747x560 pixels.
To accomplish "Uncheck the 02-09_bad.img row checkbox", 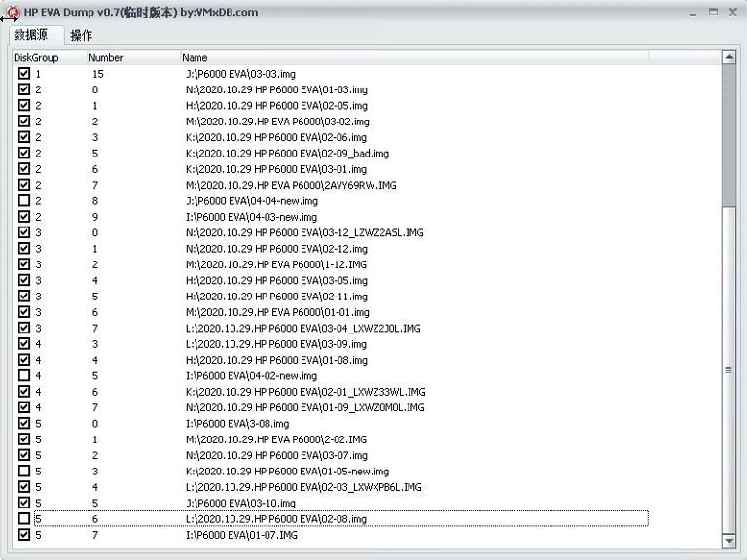I will 23,153.
